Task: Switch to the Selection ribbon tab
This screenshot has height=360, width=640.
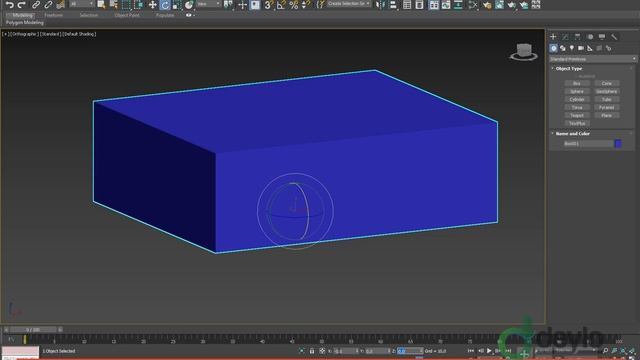Action: point(89,15)
